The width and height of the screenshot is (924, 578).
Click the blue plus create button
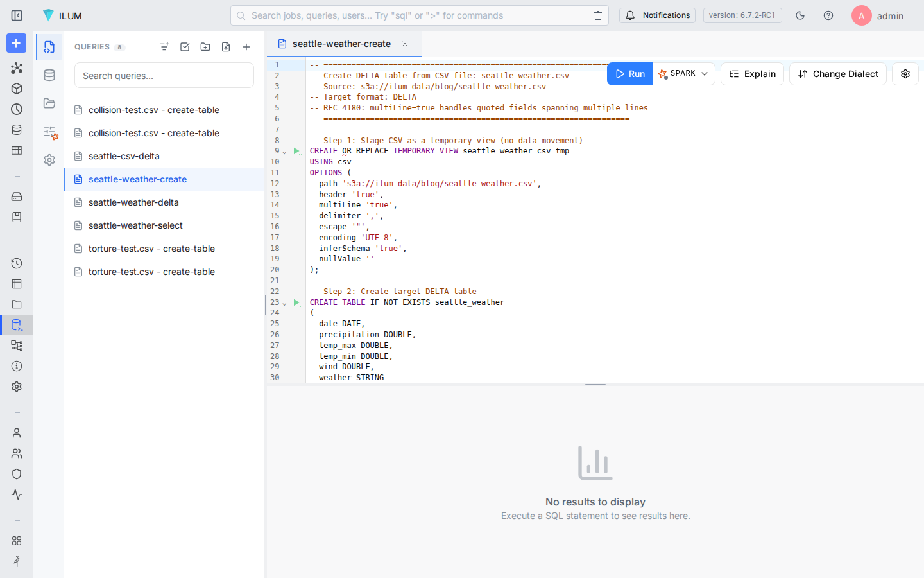point(17,43)
